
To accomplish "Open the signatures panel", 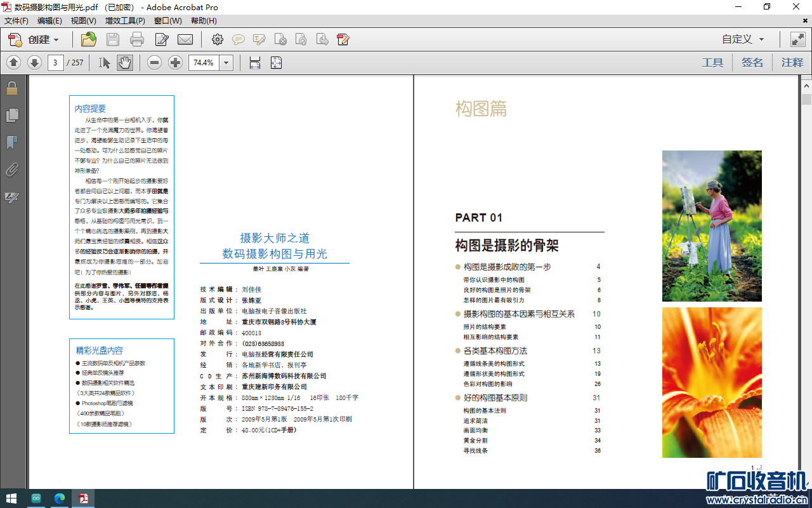I will pyautogui.click(x=12, y=197).
